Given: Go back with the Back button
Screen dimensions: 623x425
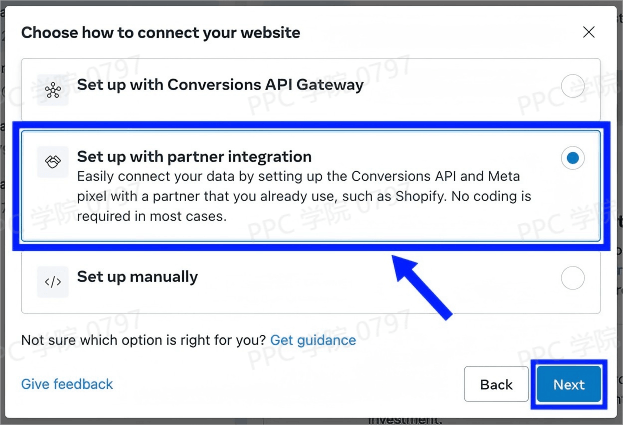Looking at the screenshot, I should pos(496,385).
